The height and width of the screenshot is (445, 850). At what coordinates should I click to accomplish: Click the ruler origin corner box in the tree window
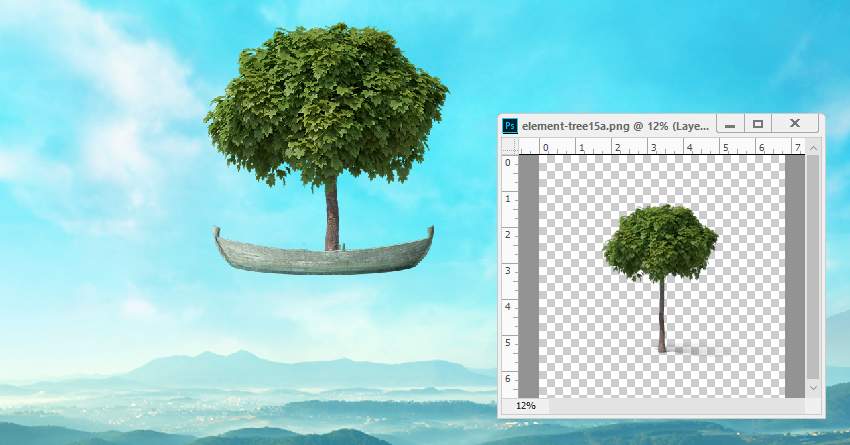pos(510,146)
